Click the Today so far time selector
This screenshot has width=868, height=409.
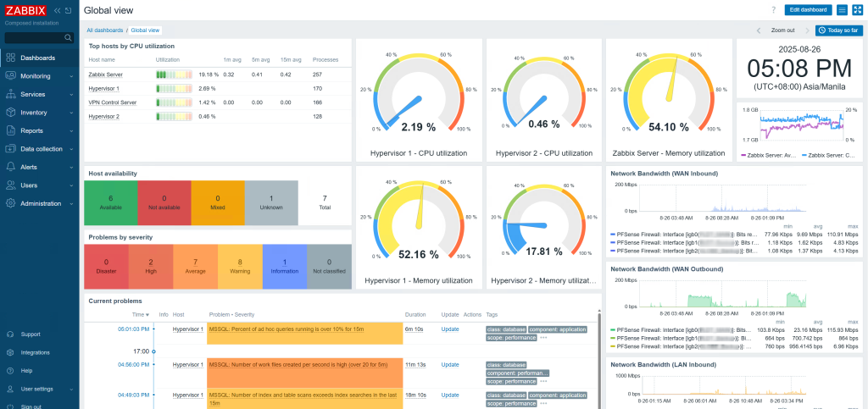tap(839, 30)
